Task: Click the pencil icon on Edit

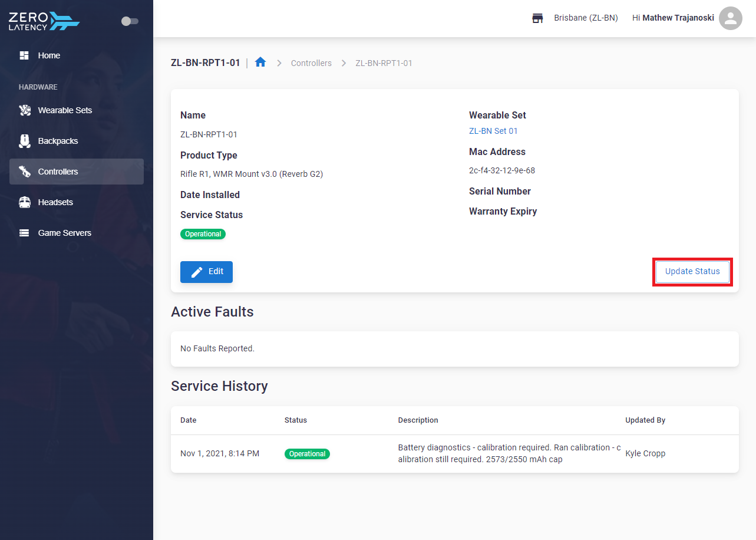Action: click(197, 272)
